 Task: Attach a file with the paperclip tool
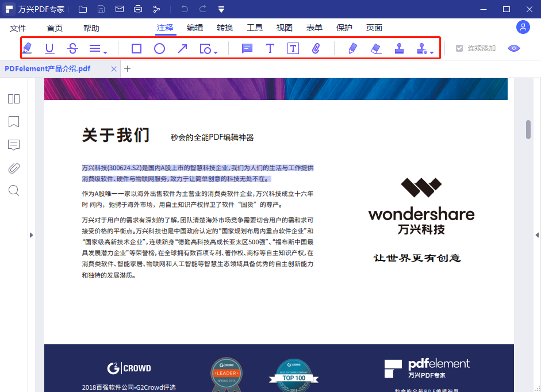click(x=315, y=49)
